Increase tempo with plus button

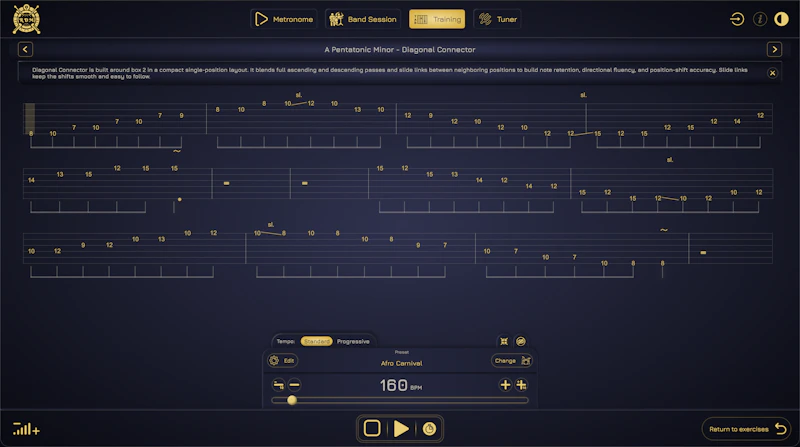click(x=505, y=385)
